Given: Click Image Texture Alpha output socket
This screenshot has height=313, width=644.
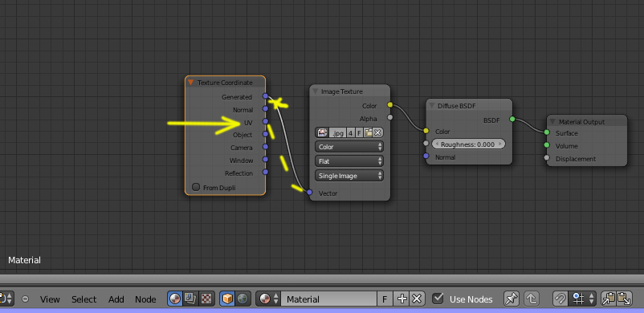Looking at the screenshot, I should pos(390,118).
